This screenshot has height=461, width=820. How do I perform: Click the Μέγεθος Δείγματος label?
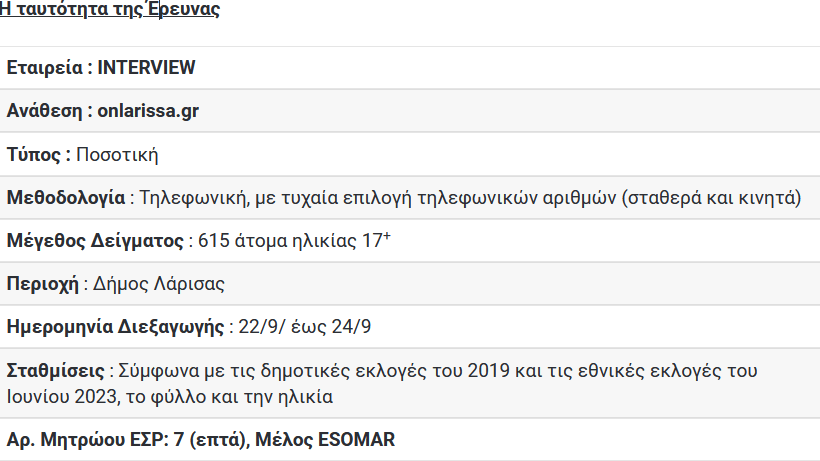95,241
